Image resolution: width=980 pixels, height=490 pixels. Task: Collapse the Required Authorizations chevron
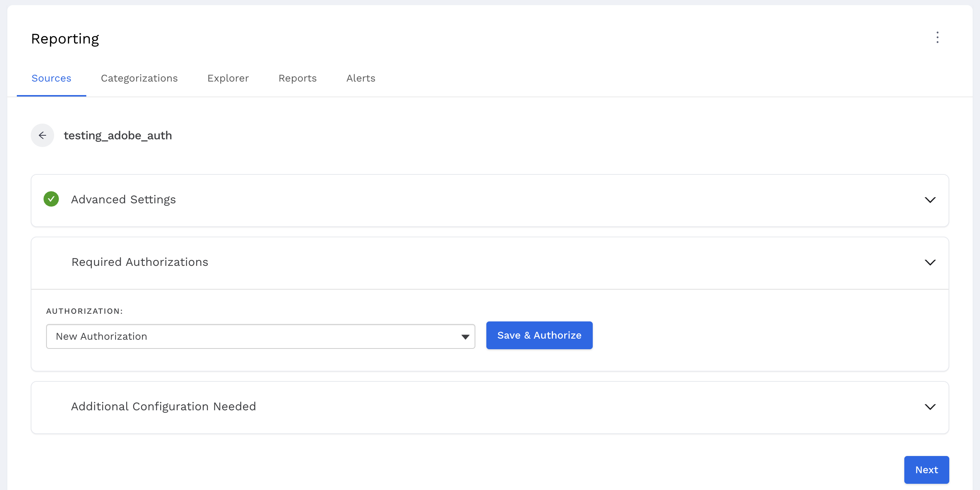(x=930, y=263)
